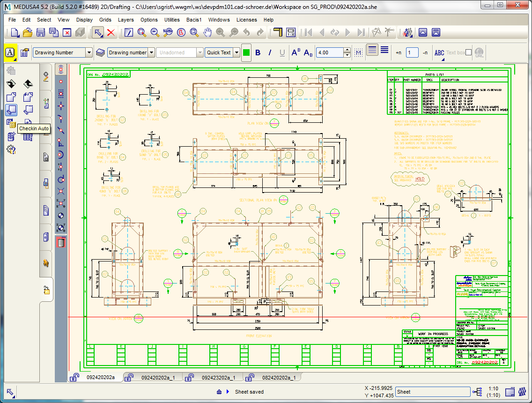Open the Sheet dropdown in status bar
The image size is (532, 403).
[432, 392]
